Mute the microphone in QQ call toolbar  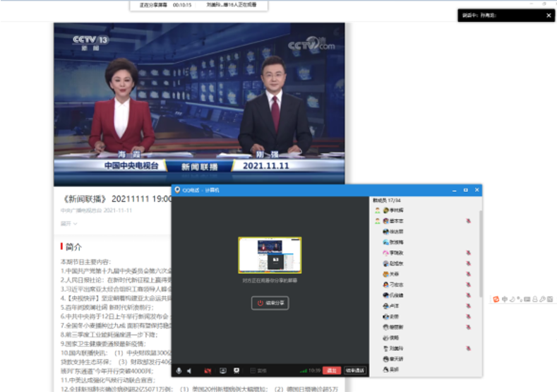179,370
